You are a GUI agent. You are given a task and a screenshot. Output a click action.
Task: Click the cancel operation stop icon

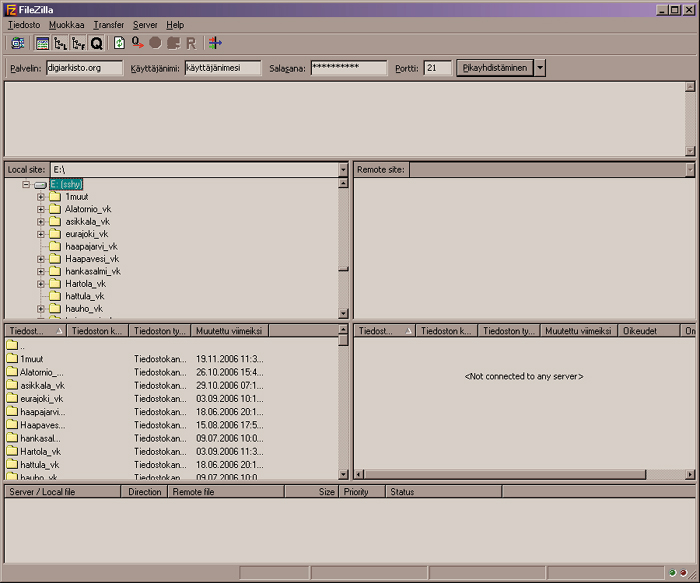point(155,43)
